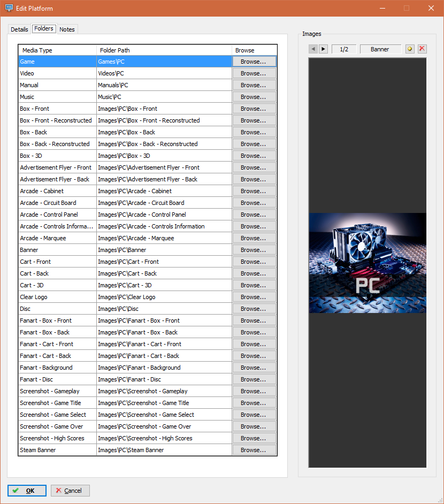Click Images\PC\Screenshot - High Scores path
Viewport: 444px width, 504px height.
(x=164, y=438)
